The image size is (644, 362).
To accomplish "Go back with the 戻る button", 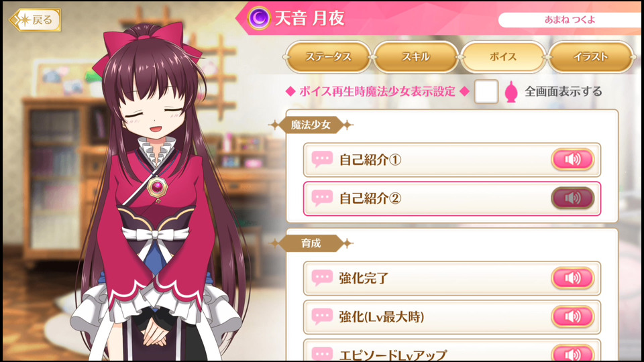I will coord(36,19).
